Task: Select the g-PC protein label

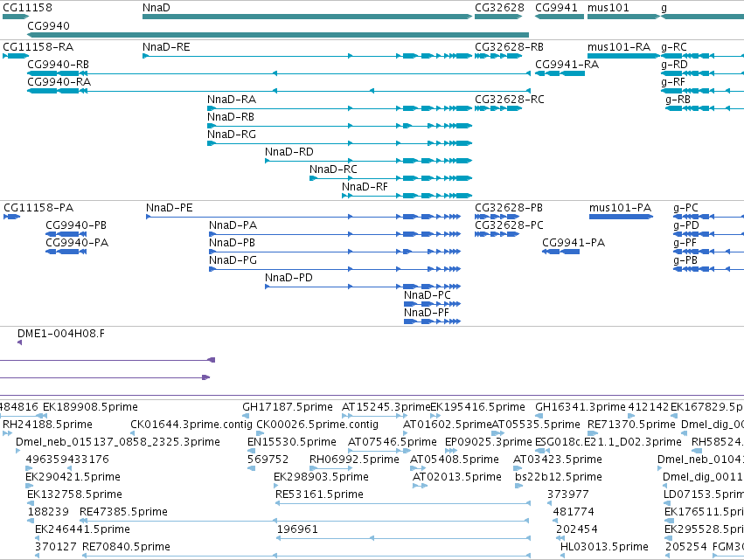Action: [x=685, y=208]
